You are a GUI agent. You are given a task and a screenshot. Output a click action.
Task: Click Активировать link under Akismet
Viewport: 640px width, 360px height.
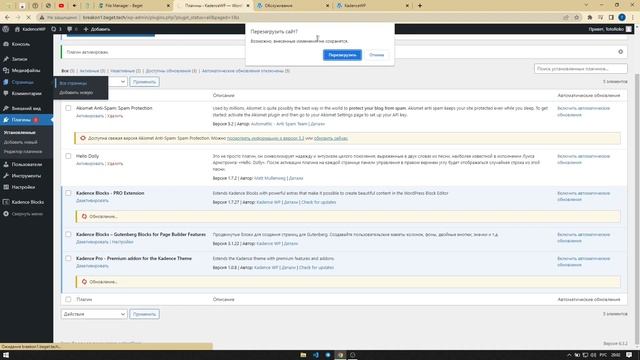(90, 116)
